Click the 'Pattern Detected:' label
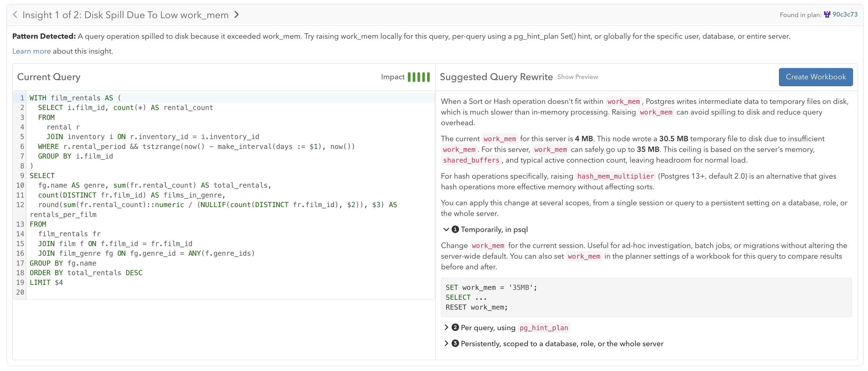Image resolution: width=868 pixels, height=371 pixels. click(x=44, y=36)
